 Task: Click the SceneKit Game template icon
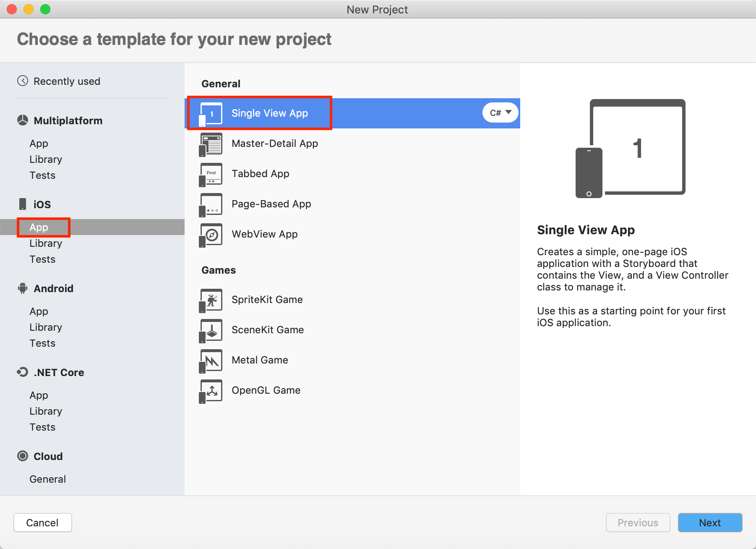[x=211, y=331]
